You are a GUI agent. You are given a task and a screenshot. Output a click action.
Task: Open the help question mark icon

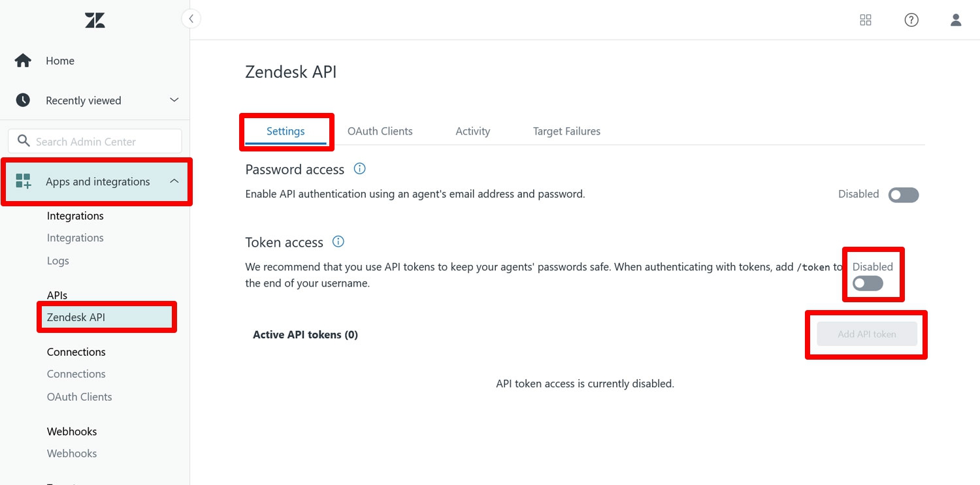(911, 20)
